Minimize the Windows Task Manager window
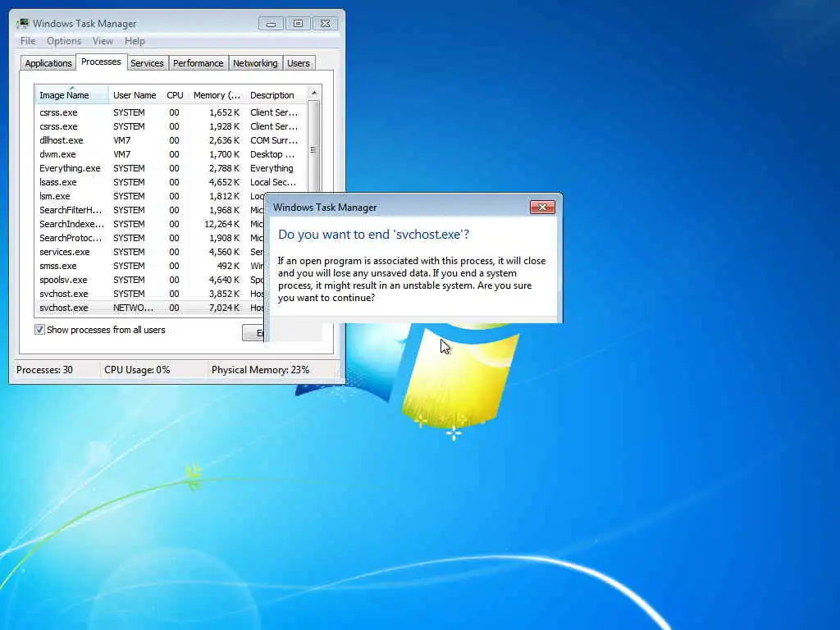Viewport: 840px width, 630px height. coord(271,24)
